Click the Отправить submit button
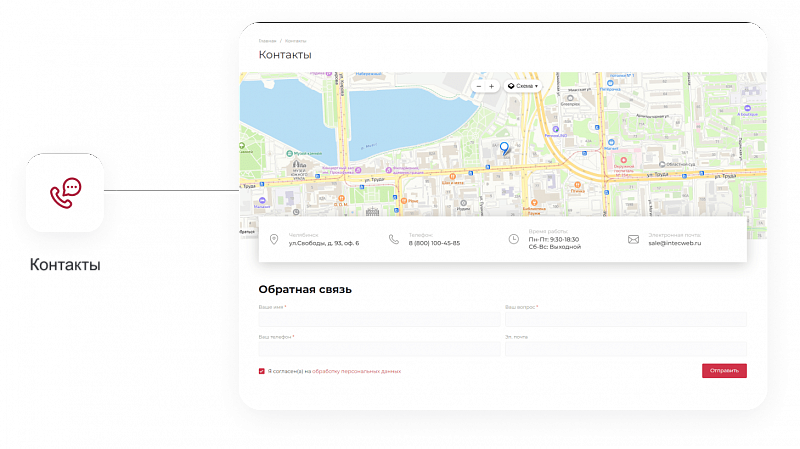The height and width of the screenshot is (449, 800). [724, 370]
